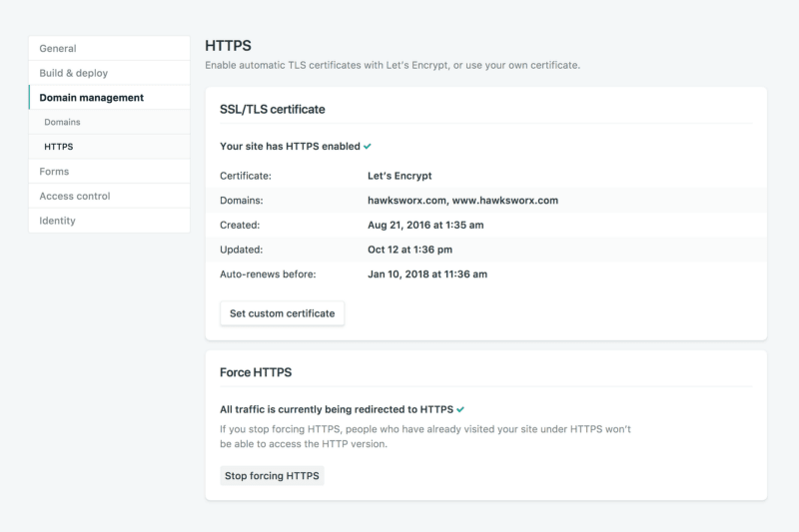Screen dimensions: 799x532
Task: Open the Forms settings section
Action: 109,172
